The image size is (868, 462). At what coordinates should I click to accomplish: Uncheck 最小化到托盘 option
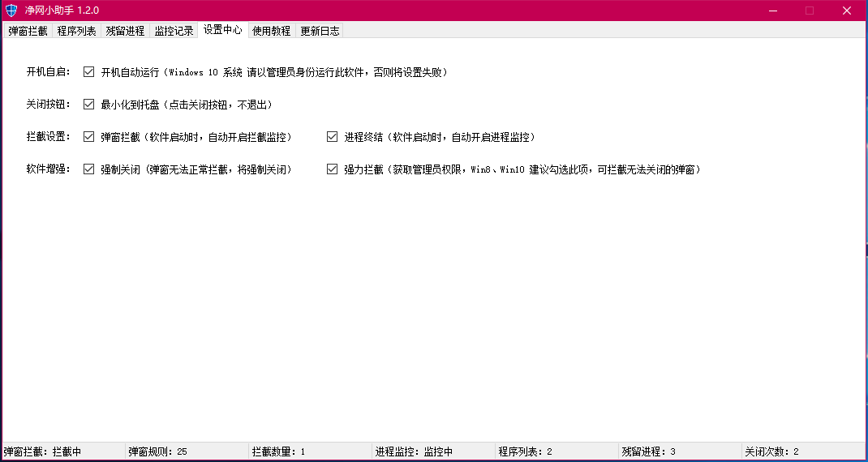pos(89,105)
